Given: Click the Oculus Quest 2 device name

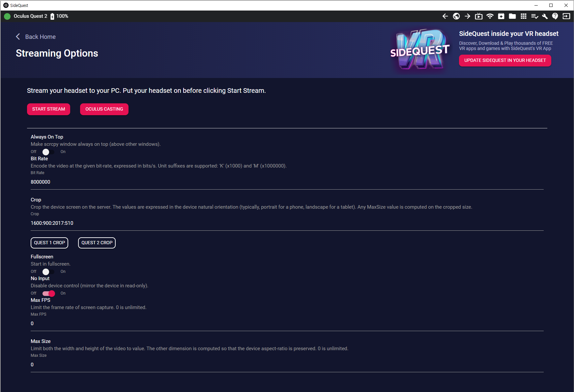Looking at the screenshot, I should pos(30,16).
